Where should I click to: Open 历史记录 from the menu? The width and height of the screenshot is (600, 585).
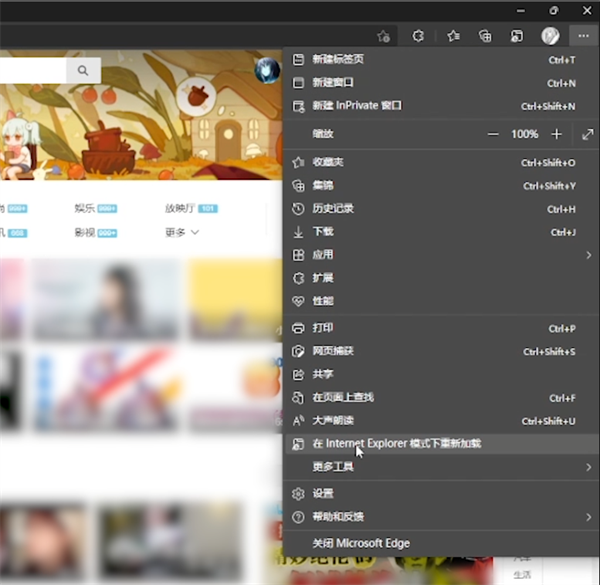coord(441,209)
